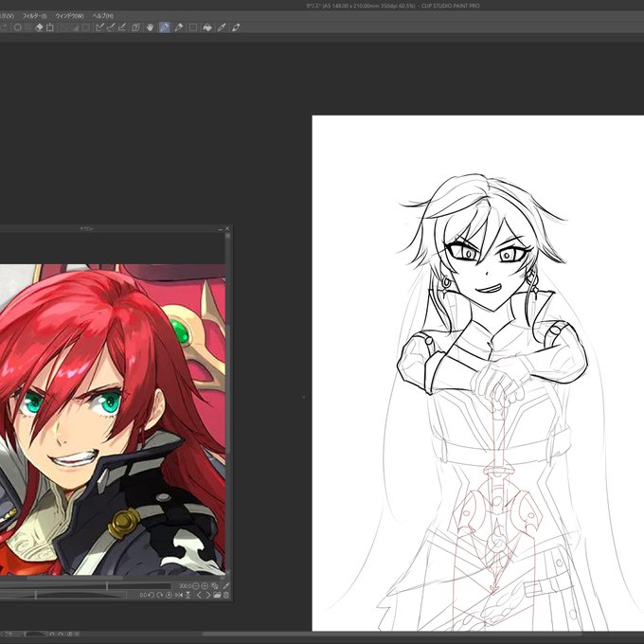
Task: Select the highlighted Pen tool in command bar
Action: point(164,27)
